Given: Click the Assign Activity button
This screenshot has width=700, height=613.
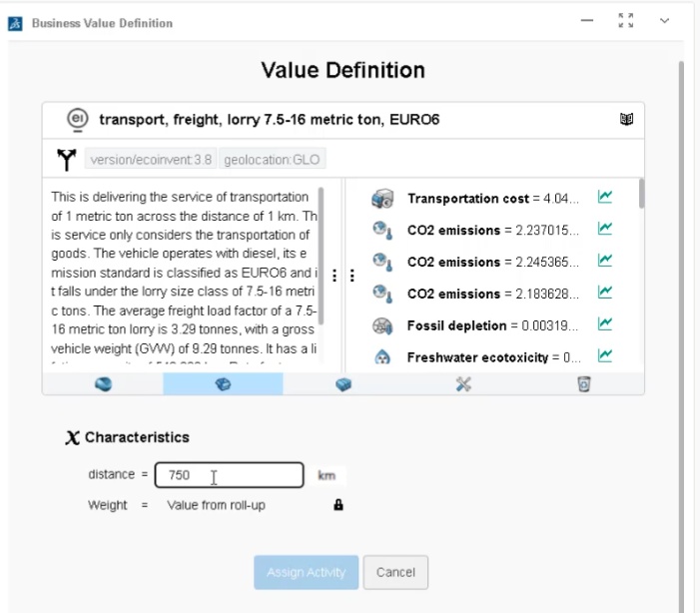Looking at the screenshot, I should (x=306, y=572).
